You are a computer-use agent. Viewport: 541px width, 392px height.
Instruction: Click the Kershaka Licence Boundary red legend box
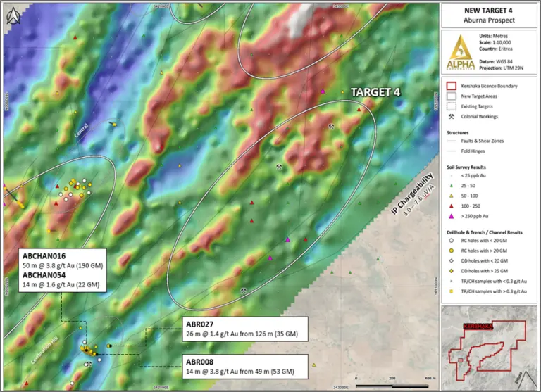click(451, 85)
